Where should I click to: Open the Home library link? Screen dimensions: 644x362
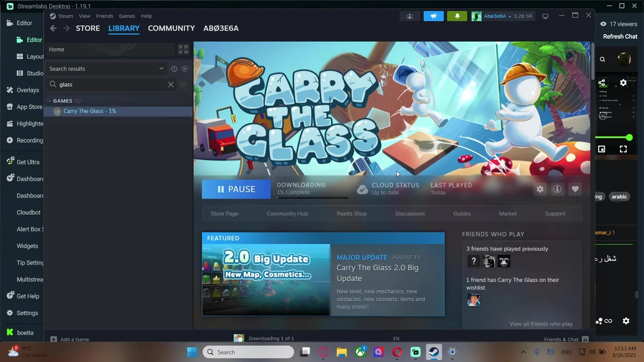coord(56,49)
